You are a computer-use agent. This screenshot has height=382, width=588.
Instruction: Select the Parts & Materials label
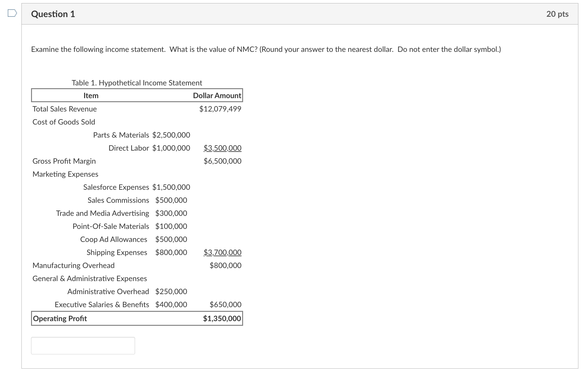pyautogui.click(x=121, y=135)
